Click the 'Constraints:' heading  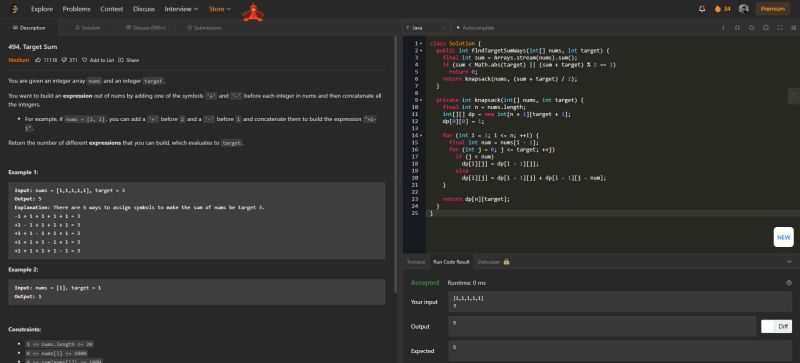tap(24, 330)
